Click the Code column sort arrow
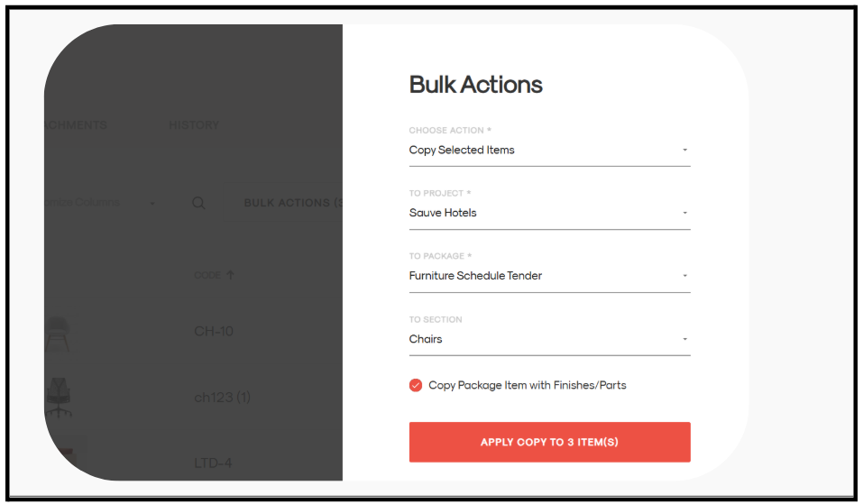 coord(230,275)
